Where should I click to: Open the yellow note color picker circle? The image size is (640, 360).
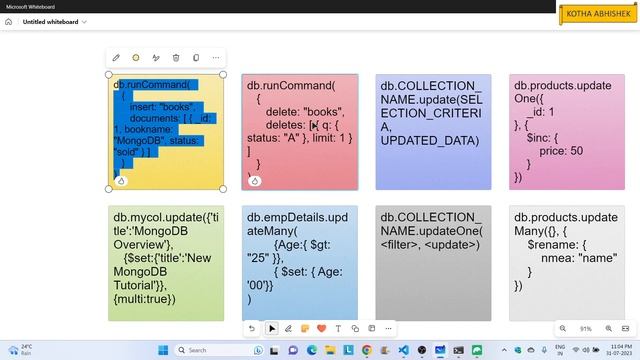136,58
